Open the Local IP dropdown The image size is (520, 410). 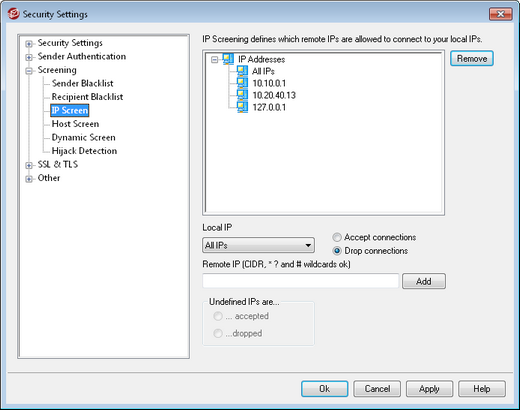point(258,246)
